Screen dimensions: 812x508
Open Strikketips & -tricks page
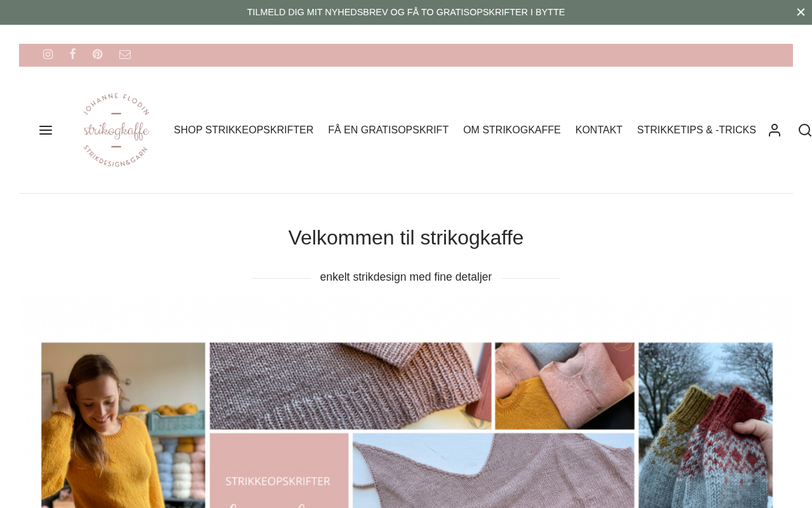point(697,130)
